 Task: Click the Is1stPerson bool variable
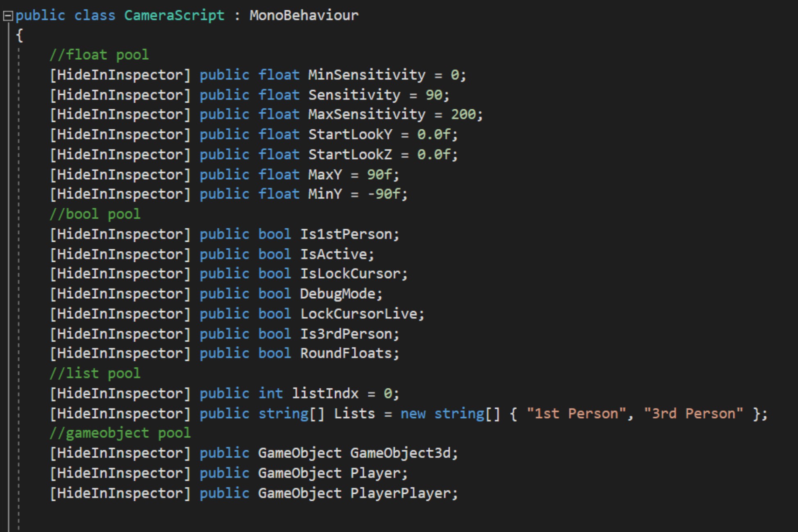click(346, 234)
